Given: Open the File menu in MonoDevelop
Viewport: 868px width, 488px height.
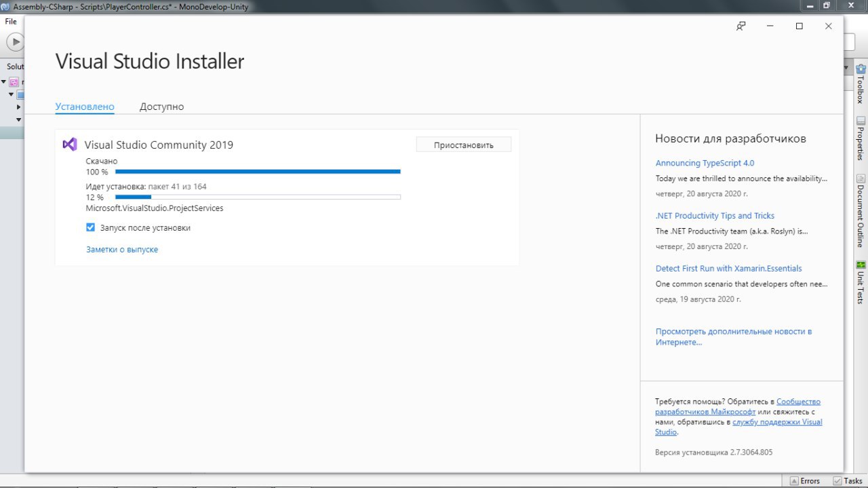Looking at the screenshot, I should 11,21.
